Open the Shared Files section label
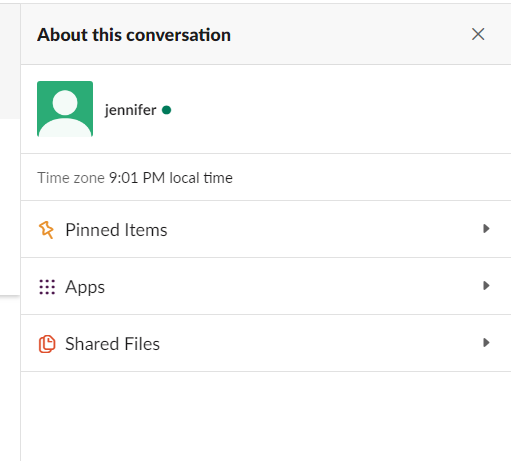This screenshot has width=511, height=461. 112,344
